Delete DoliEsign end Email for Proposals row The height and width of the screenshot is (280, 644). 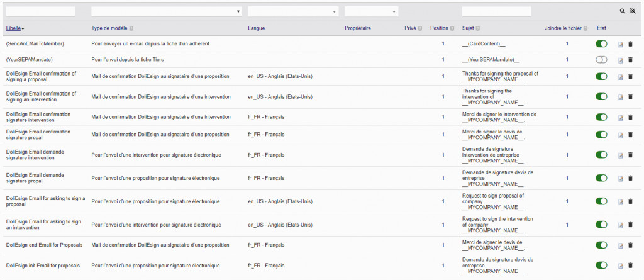click(x=631, y=245)
